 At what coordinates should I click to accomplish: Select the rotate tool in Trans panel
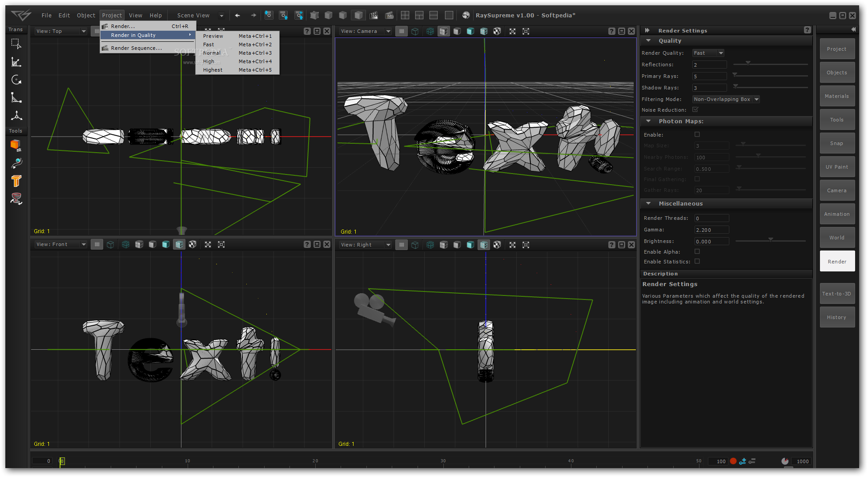tap(16, 80)
